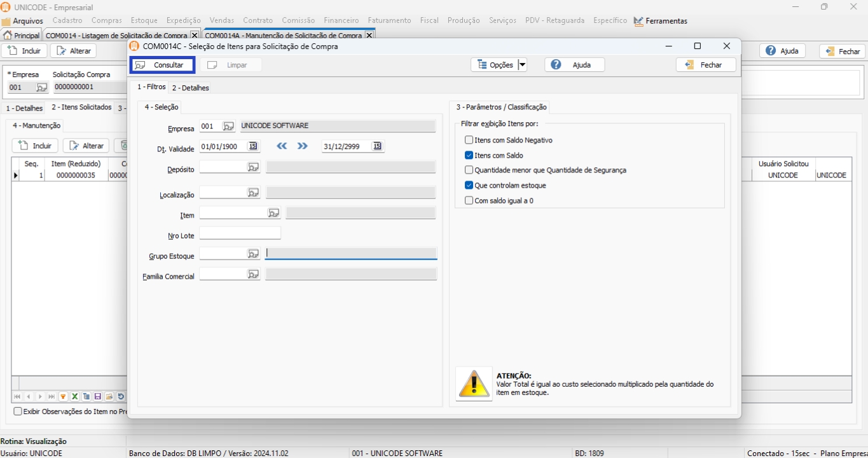The width and height of the screenshot is (868, 458).
Task: Open the Família Comercial lookup icon
Action: click(253, 274)
